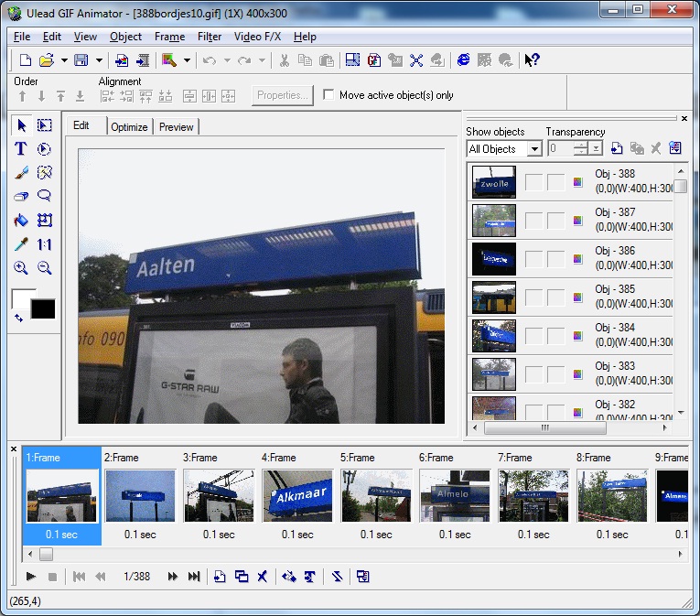The width and height of the screenshot is (700, 616).
Task: Open the Frame menu
Action: 169,37
